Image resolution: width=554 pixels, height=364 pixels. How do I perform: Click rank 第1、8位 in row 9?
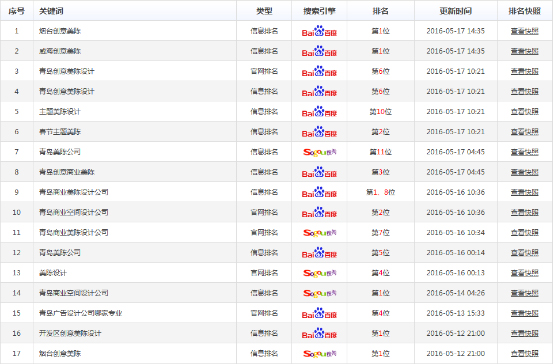click(x=381, y=192)
